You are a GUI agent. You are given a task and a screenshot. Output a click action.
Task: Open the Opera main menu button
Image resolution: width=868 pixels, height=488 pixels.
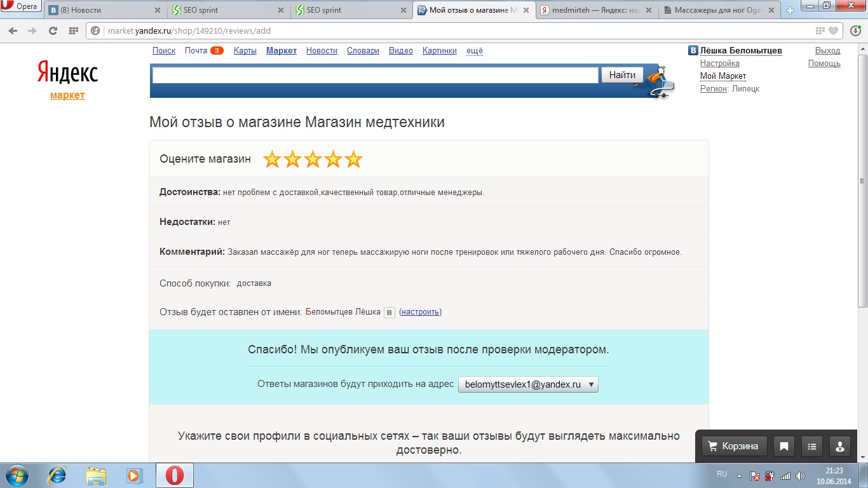(20, 6)
